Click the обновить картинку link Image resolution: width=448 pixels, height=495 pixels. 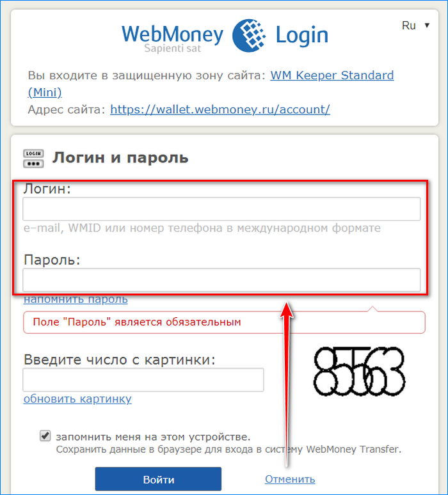77,398
